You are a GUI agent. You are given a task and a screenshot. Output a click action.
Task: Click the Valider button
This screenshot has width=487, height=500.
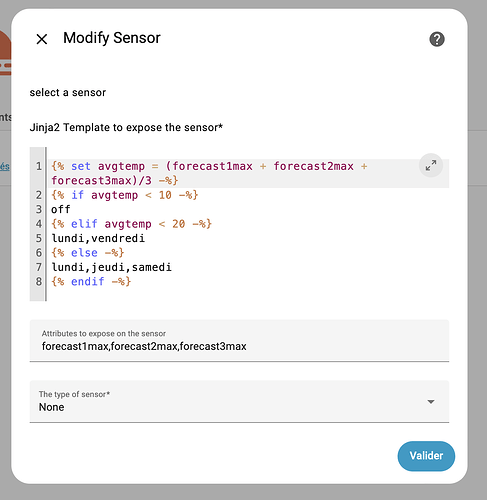pos(426,456)
